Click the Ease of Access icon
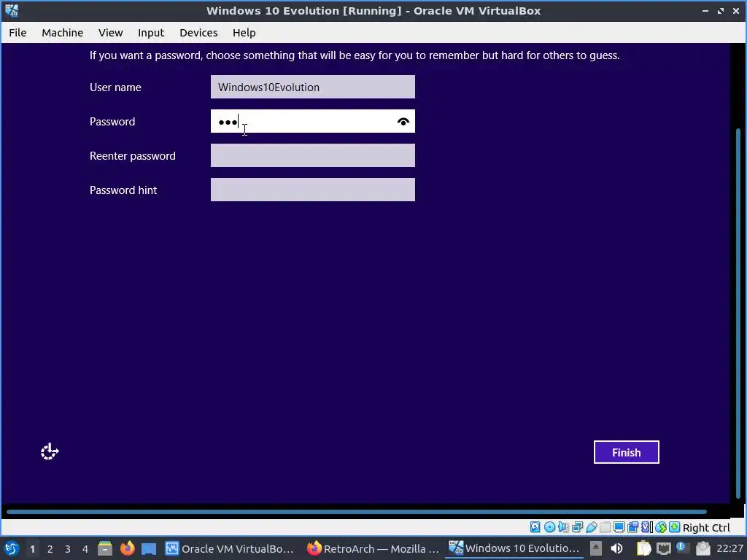Viewport: 747px width, 560px height. tap(50, 451)
